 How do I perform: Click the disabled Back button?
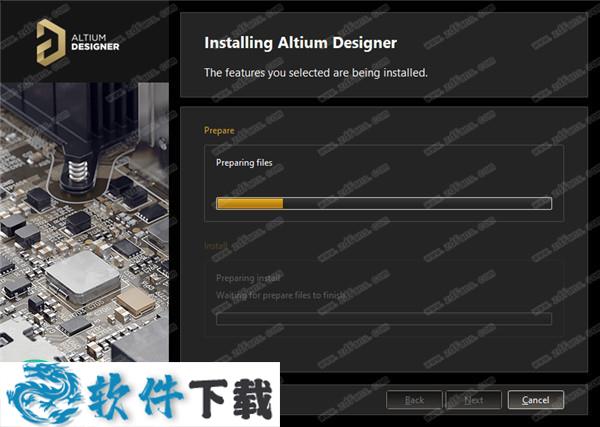[414, 400]
